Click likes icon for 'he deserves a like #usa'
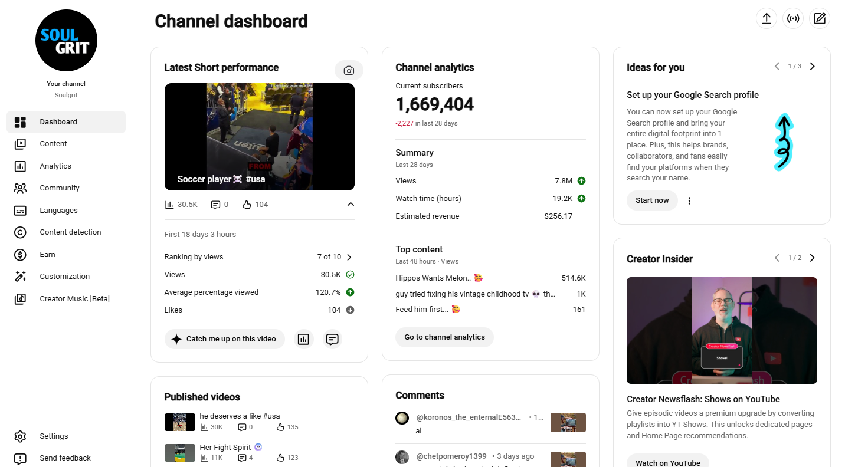The image size is (868, 467). [x=280, y=427]
